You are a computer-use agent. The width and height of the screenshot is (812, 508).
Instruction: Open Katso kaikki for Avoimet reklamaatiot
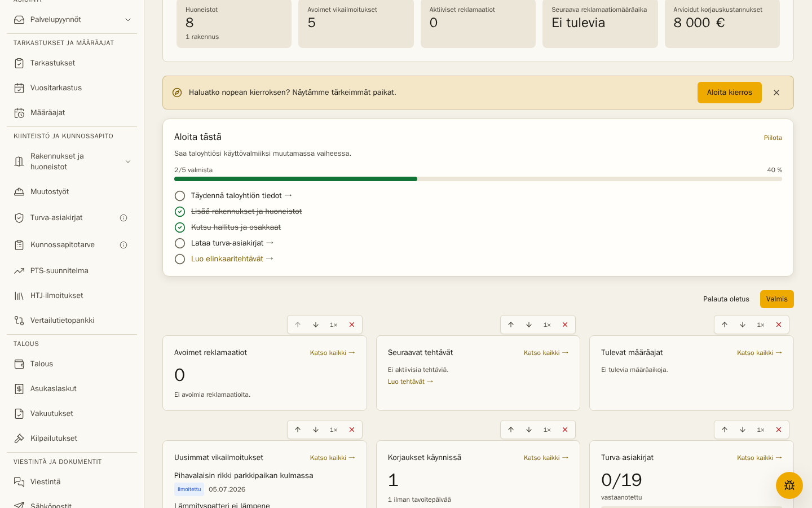point(333,353)
